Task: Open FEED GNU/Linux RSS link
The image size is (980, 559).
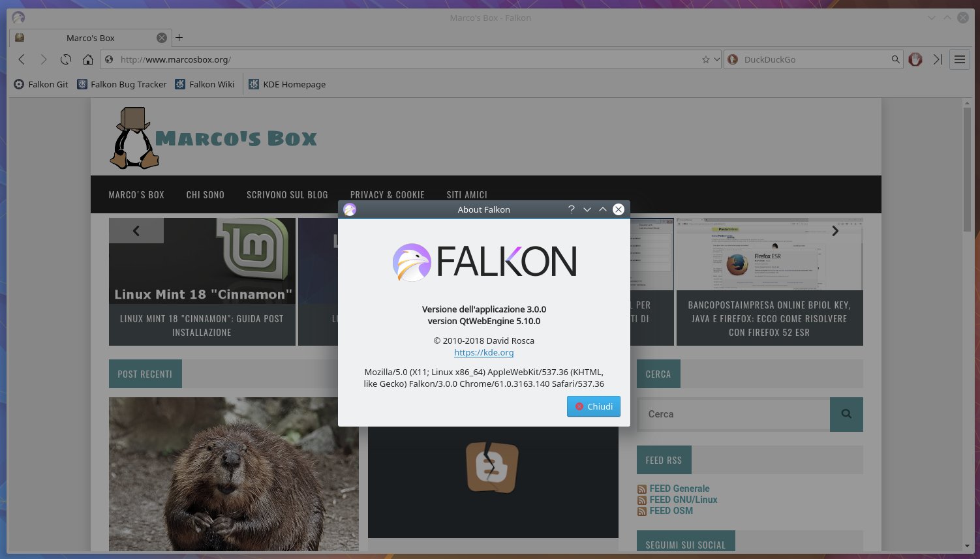Action: pyautogui.click(x=683, y=500)
